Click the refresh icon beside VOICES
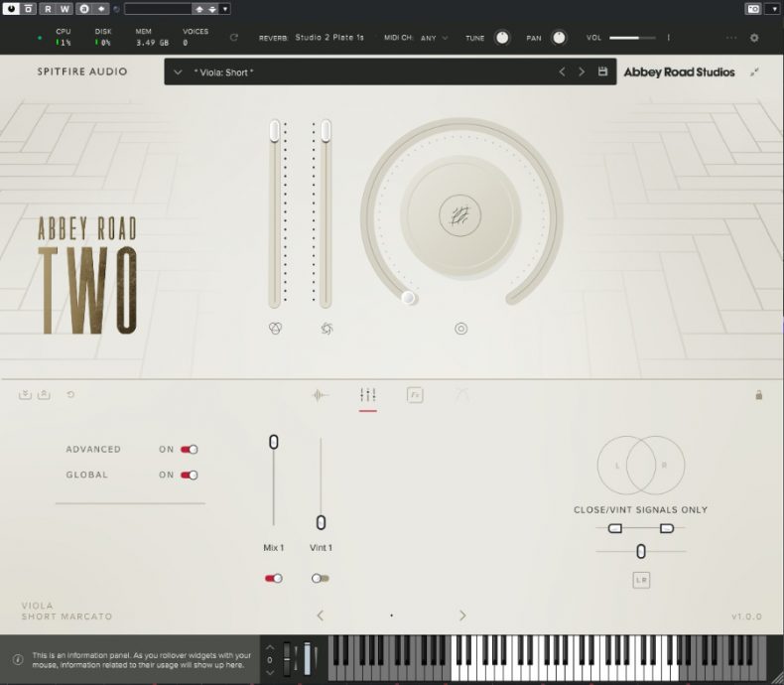 point(233,38)
